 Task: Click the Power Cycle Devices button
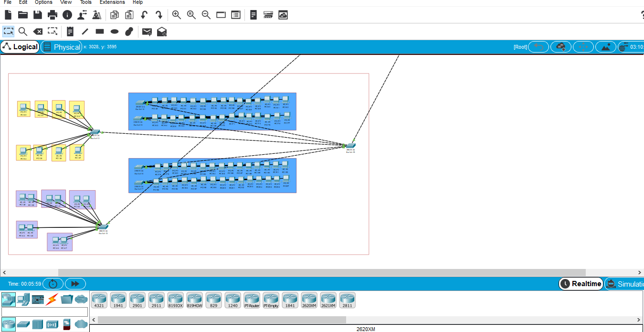53,284
